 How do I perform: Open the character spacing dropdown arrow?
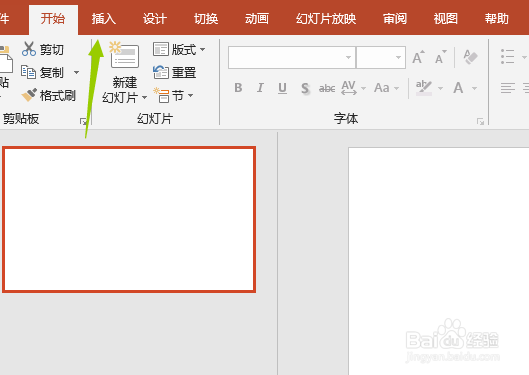pos(363,88)
